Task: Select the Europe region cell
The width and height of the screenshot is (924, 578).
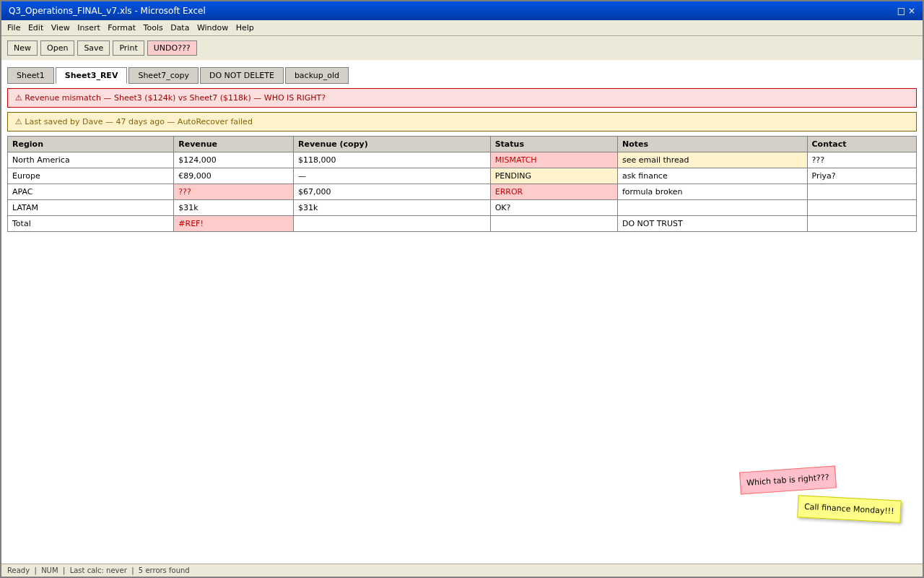Action: 91,176
